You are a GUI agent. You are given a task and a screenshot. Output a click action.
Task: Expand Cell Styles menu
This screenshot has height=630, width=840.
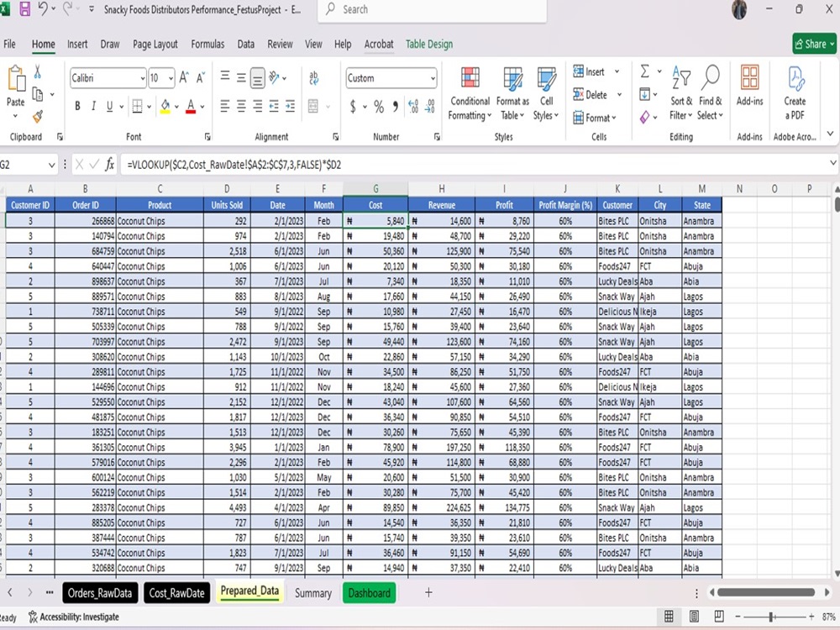(546, 108)
